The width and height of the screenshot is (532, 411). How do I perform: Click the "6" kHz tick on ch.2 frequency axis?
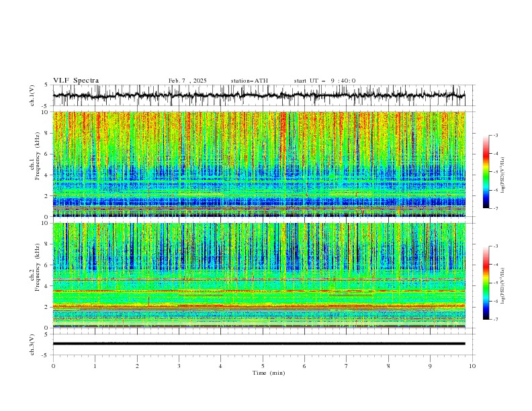click(48, 265)
